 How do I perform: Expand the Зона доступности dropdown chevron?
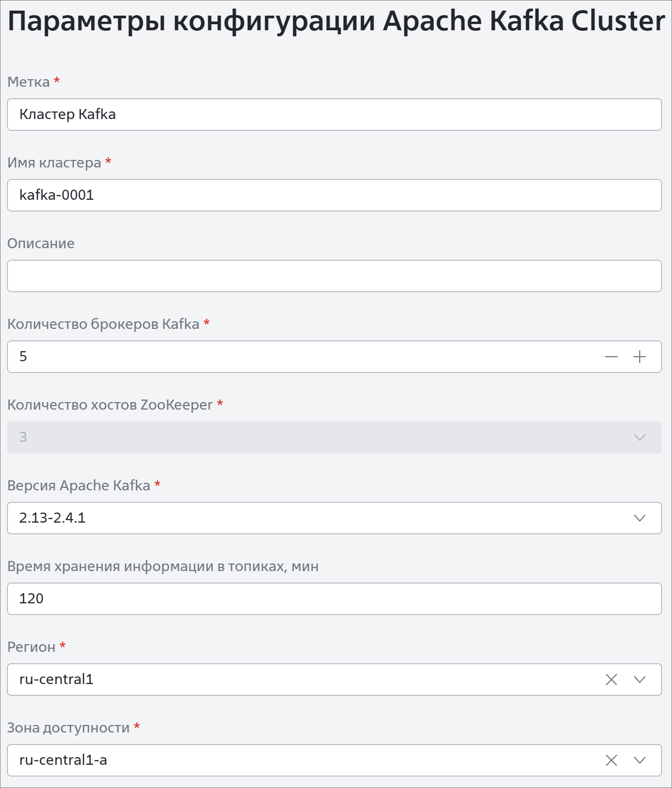[640, 760]
